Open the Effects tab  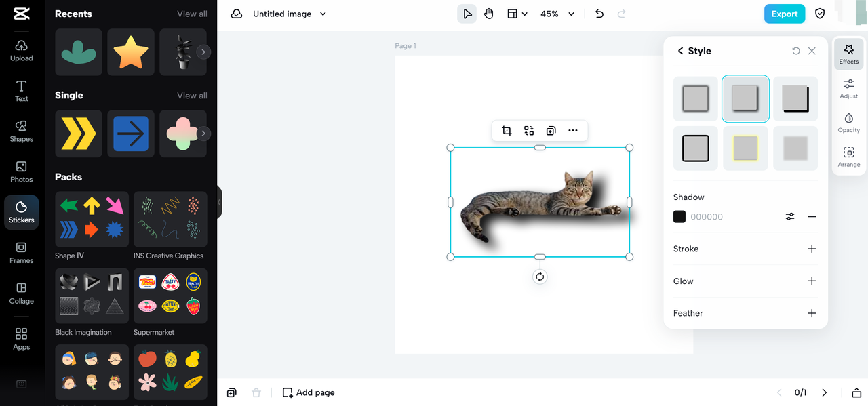click(x=849, y=54)
